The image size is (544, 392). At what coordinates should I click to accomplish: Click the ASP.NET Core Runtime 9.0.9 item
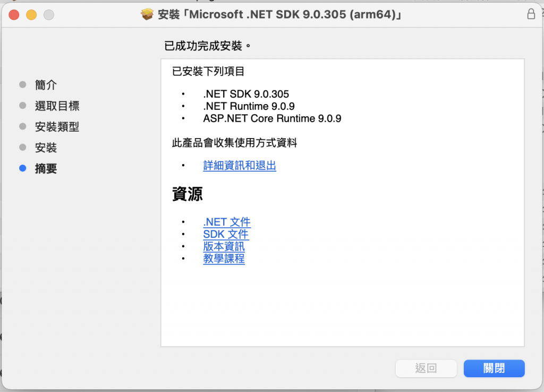tap(273, 118)
